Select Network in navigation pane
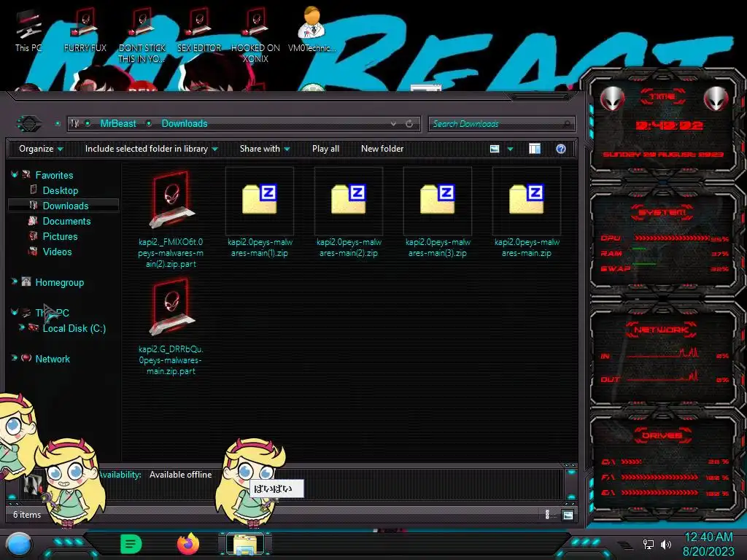 [x=53, y=359]
